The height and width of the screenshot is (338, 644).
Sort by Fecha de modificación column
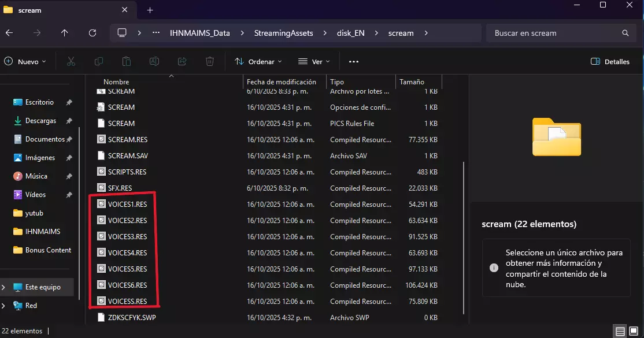pyautogui.click(x=282, y=81)
